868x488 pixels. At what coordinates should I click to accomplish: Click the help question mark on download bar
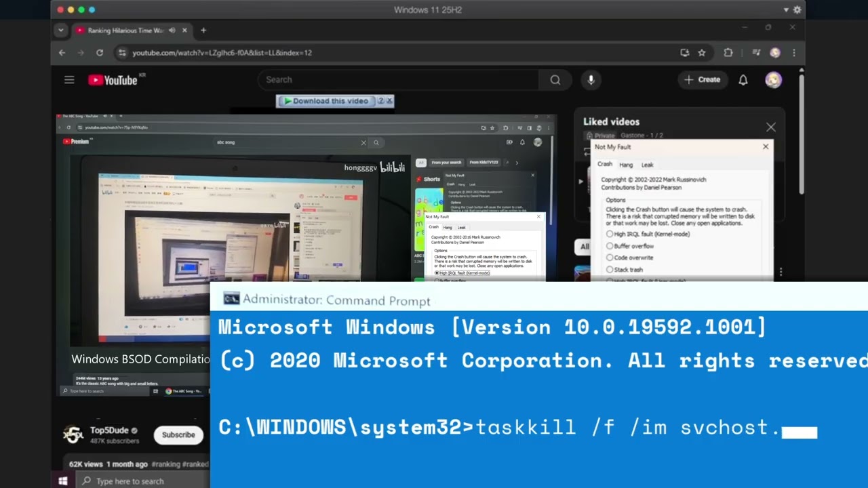(380, 101)
